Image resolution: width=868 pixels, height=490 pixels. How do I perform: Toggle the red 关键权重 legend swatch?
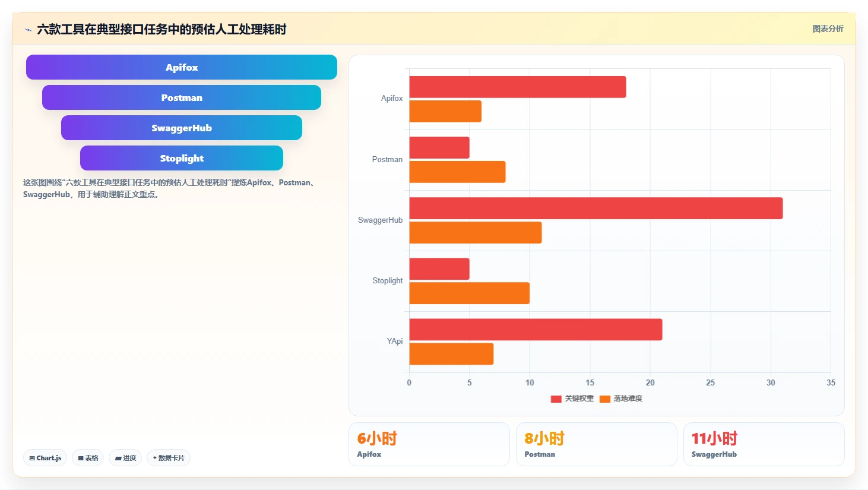pyautogui.click(x=556, y=399)
